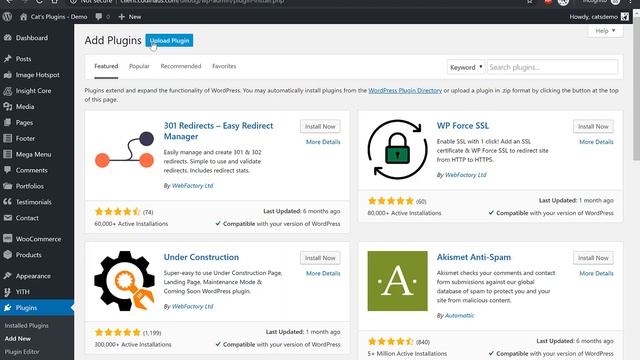
Task: Click the Mega Menu icon
Action: tap(8, 154)
